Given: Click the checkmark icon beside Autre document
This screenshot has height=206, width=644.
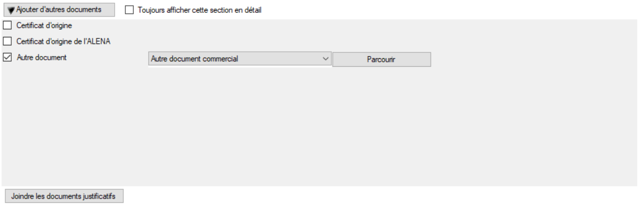Looking at the screenshot, I should tap(7, 57).
